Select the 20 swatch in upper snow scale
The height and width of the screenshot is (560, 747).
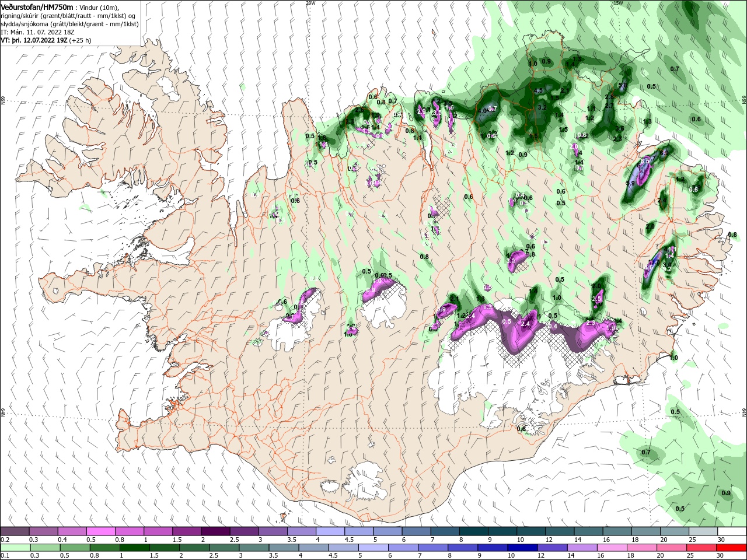[673, 531]
